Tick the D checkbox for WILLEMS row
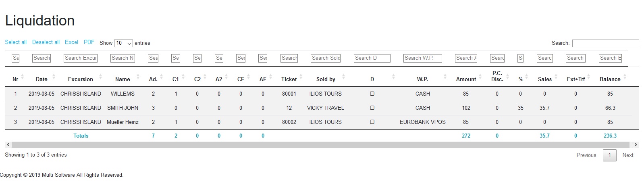Screen dimensions: 644x182 click(372, 94)
